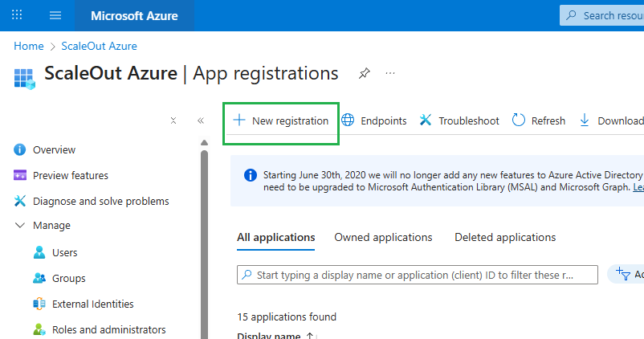
Task: Open the more options ellipsis menu
Action: pyautogui.click(x=390, y=74)
